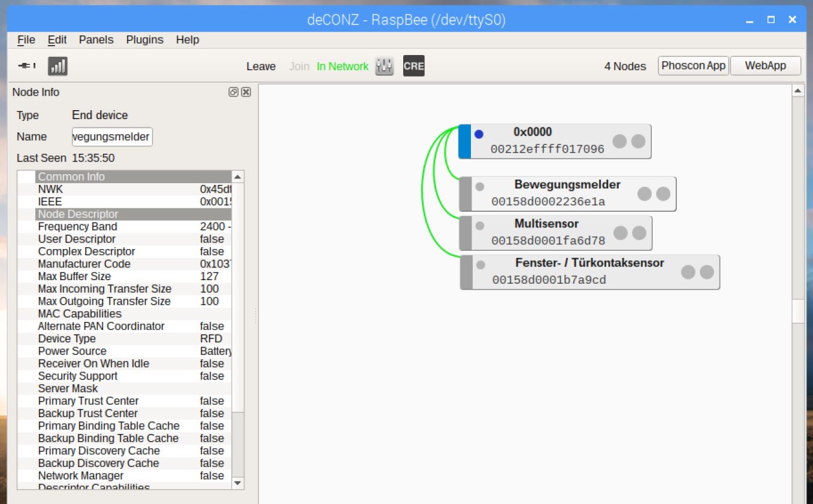Click the node Name input field

tap(112, 136)
